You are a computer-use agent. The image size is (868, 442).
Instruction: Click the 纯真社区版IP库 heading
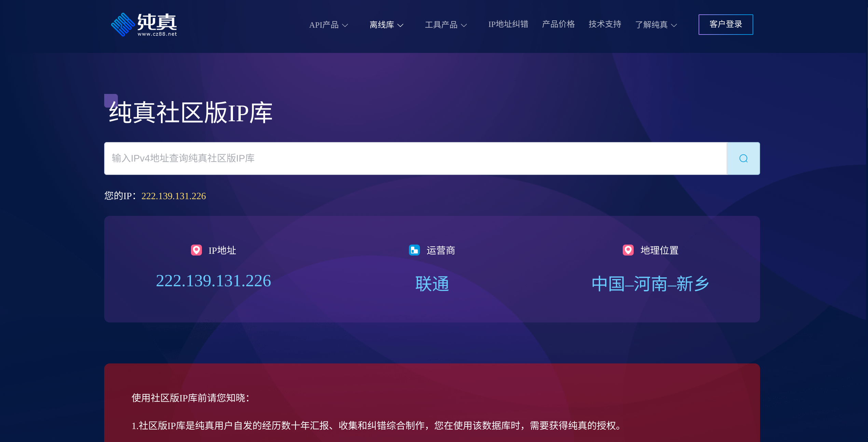click(191, 113)
